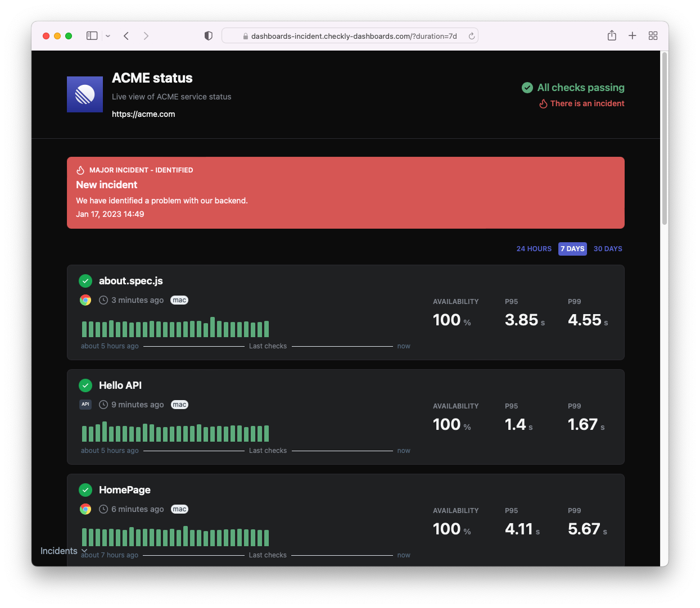
Task: Expand the Incidents section at the bottom
Action: (x=62, y=551)
